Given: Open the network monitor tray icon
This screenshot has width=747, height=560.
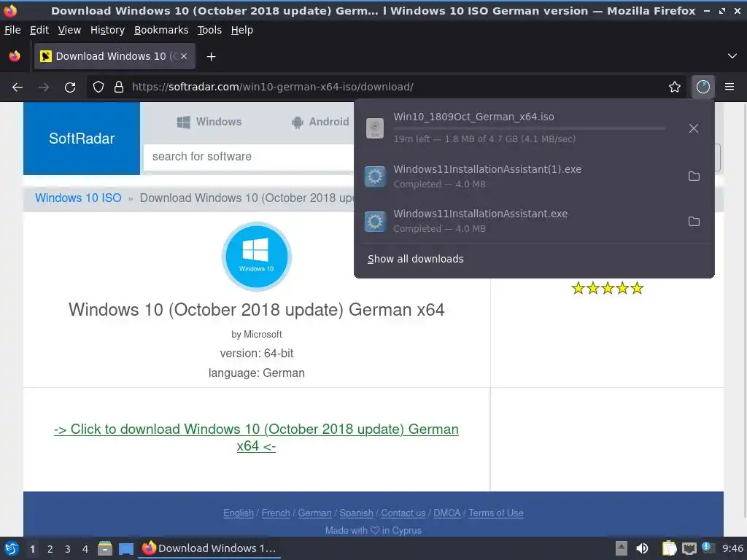Looking at the screenshot, I should [689, 548].
